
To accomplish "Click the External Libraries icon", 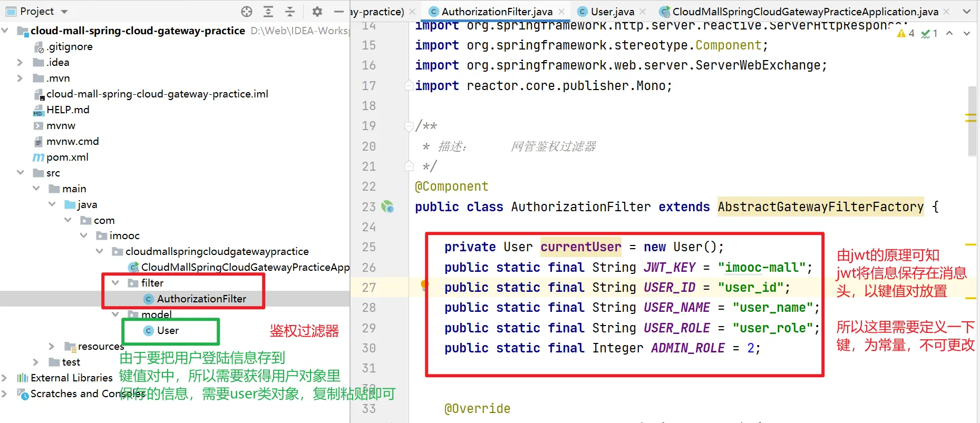I will click(x=22, y=378).
